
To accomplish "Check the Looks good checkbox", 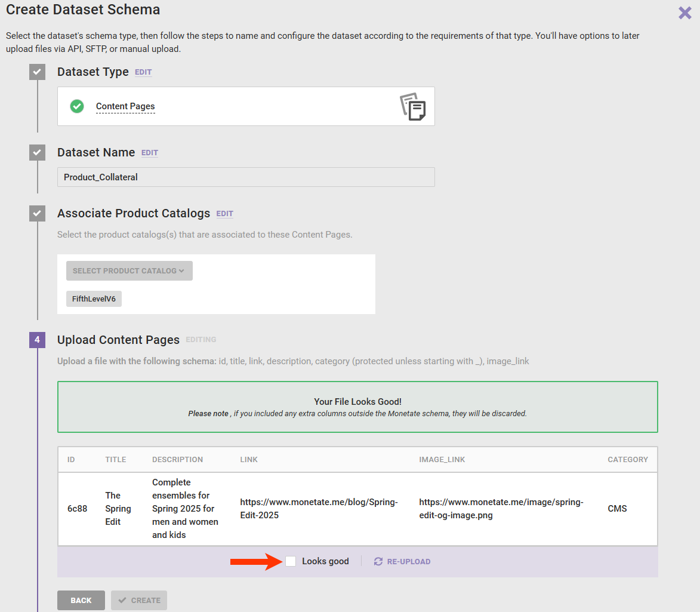I will tap(291, 561).
